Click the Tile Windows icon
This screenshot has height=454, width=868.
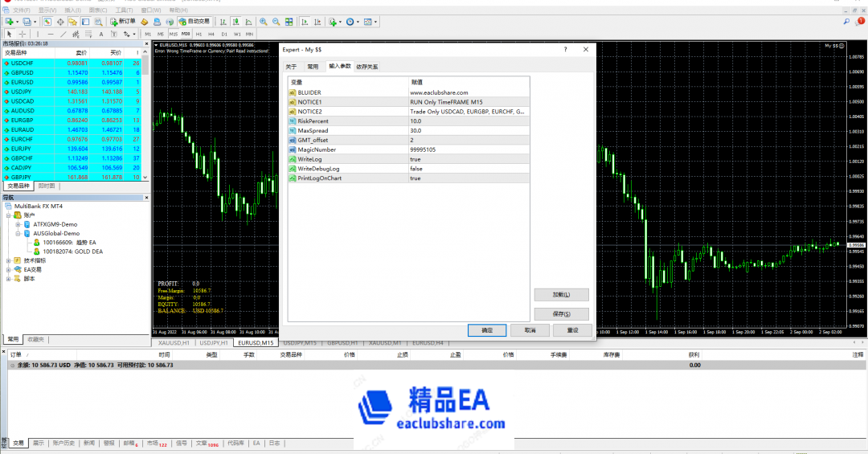coord(289,22)
